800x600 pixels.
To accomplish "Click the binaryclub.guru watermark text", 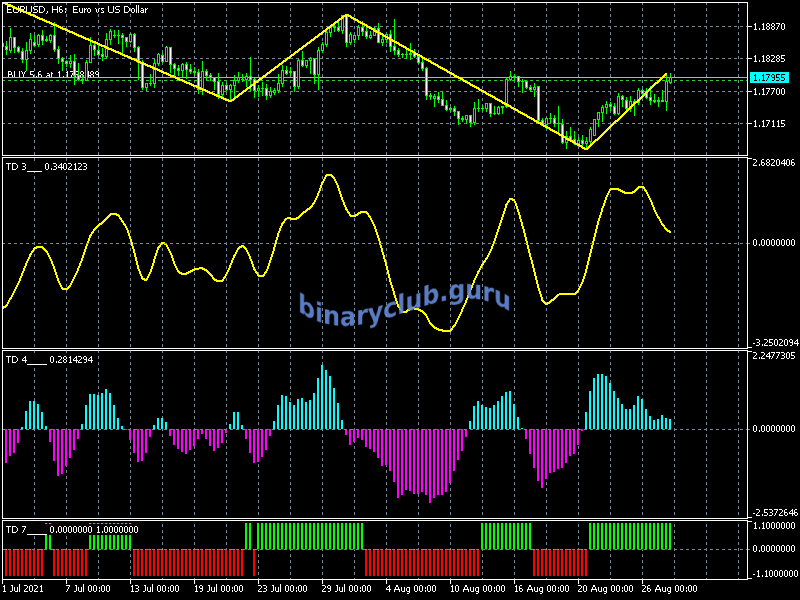I will 404,302.
